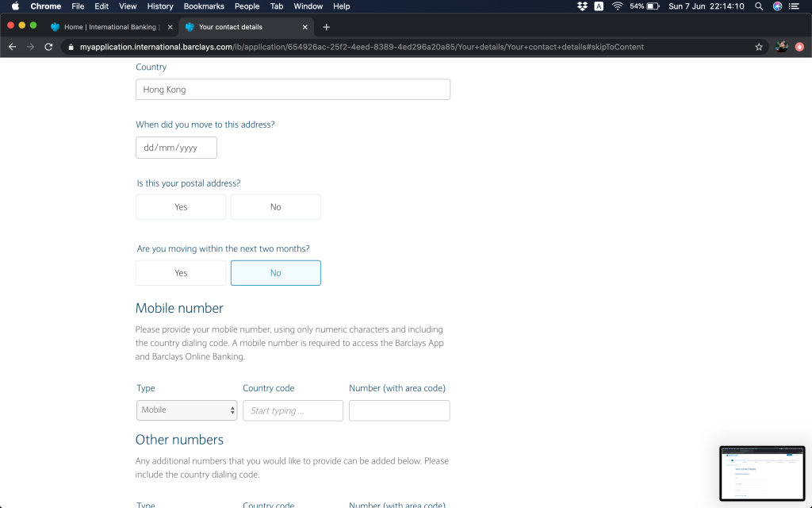The image size is (812, 508).
Task: Close the Home International Banking tab
Action: pyautogui.click(x=170, y=27)
